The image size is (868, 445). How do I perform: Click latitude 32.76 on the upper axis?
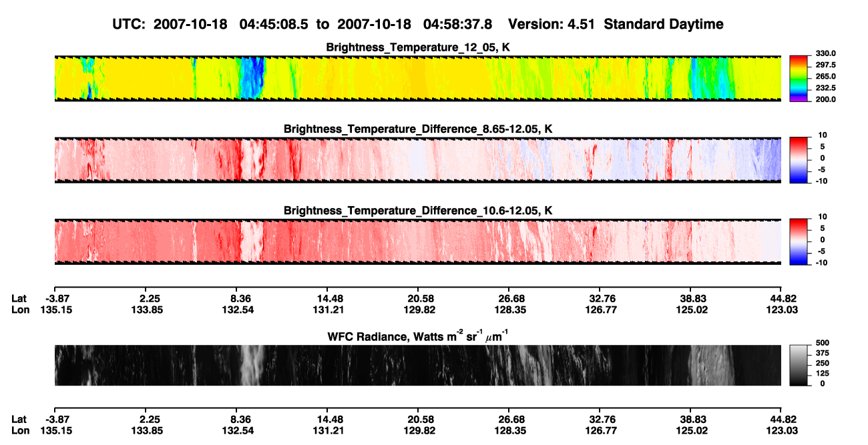602,299
